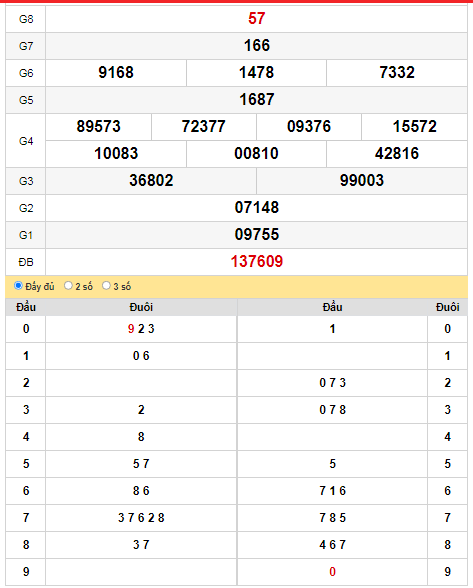Select G3 number 99003
This screenshot has height=588, width=473.
click(362, 180)
